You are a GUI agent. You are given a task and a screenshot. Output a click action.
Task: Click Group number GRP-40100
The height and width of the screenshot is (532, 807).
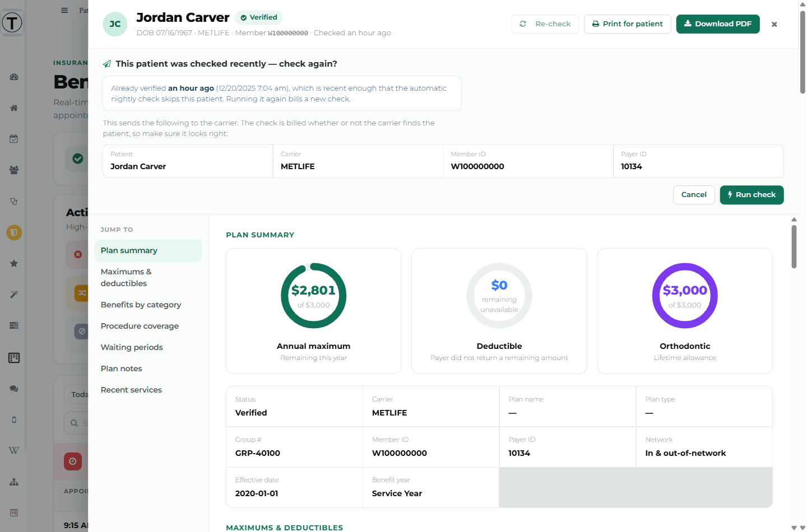tap(258, 453)
